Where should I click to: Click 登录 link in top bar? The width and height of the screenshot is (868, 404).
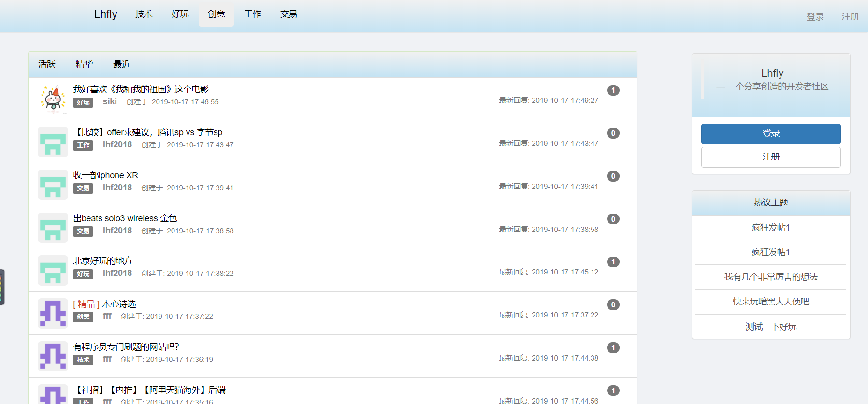click(815, 17)
